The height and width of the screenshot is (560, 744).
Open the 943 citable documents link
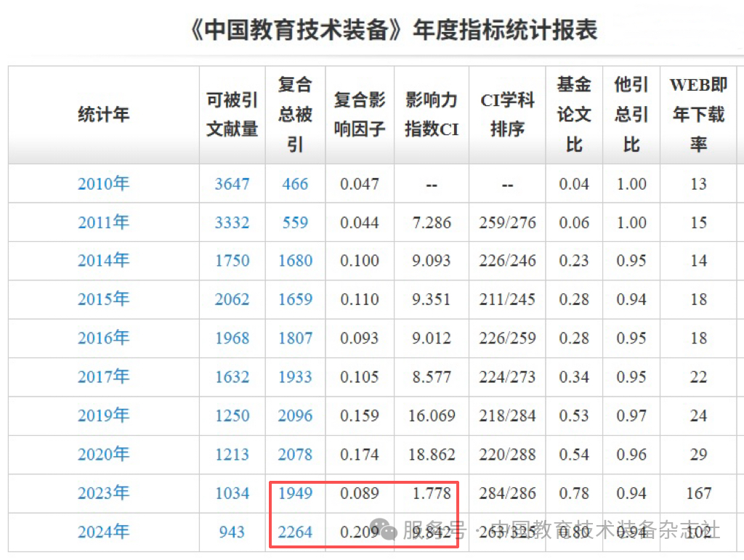232,532
